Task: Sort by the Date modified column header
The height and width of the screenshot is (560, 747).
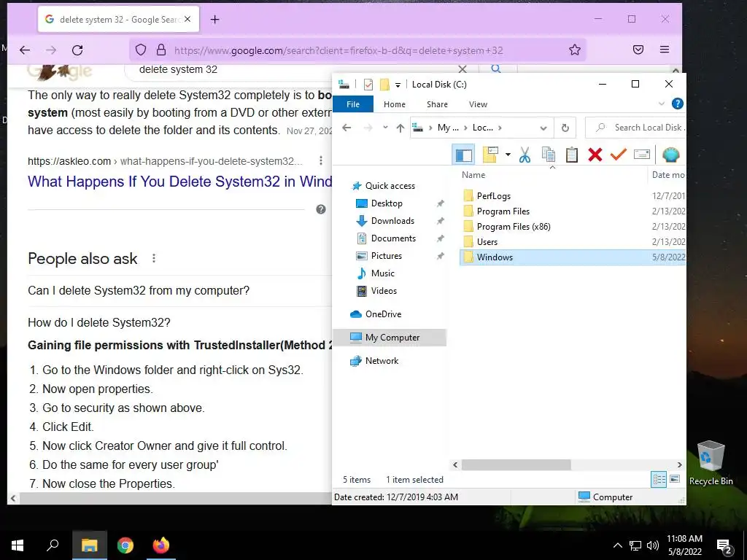Action: click(x=668, y=175)
